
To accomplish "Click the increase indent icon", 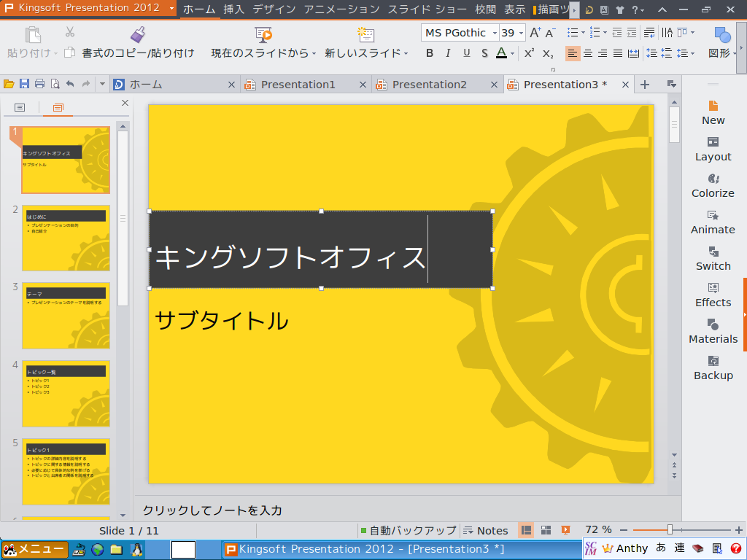I will (632, 32).
